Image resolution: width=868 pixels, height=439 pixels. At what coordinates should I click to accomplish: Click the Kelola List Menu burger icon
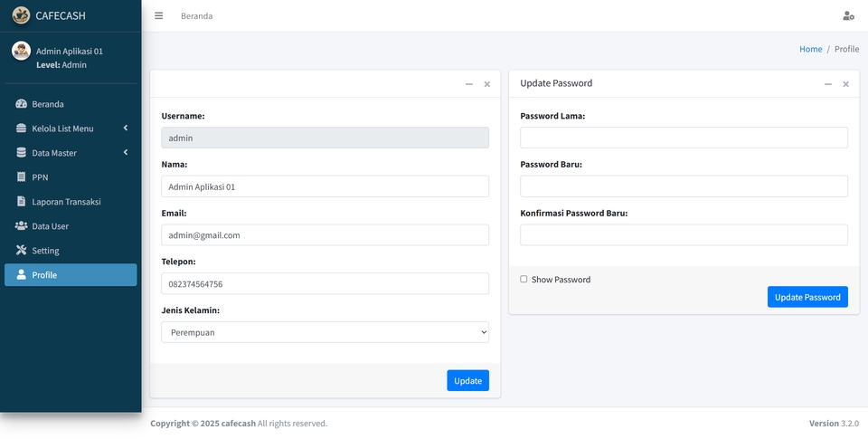[21, 128]
